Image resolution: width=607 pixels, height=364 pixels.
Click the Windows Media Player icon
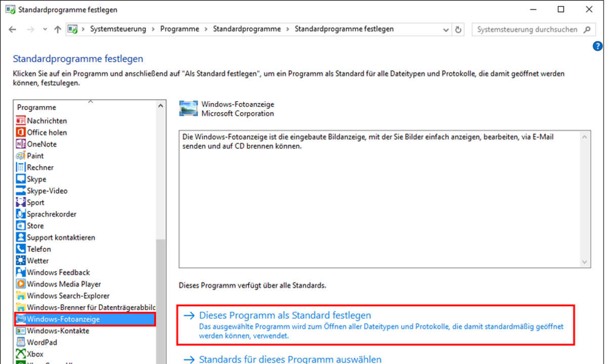[21, 284]
